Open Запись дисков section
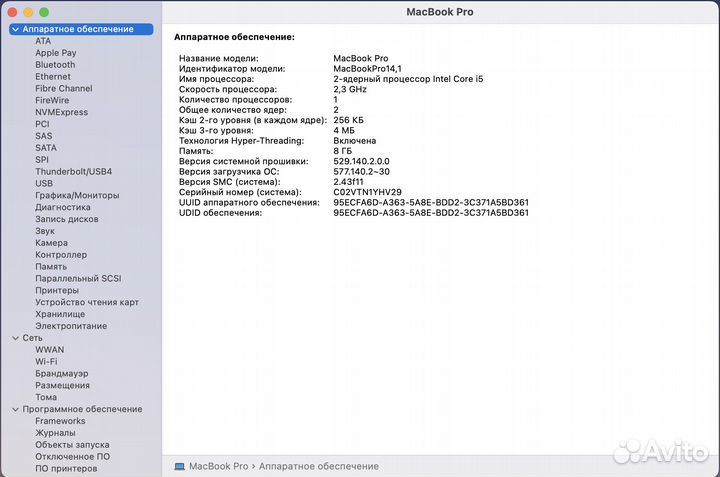This screenshot has height=477, width=720. pos(67,219)
